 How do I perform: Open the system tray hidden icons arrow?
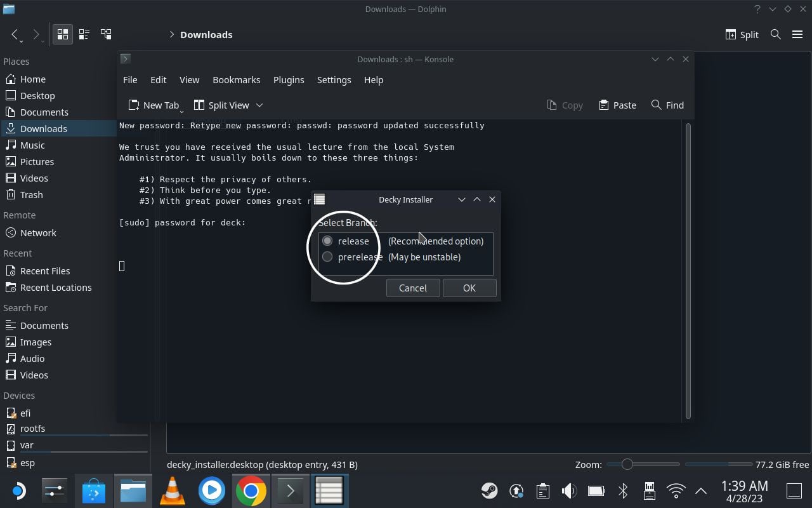click(x=701, y=490)
